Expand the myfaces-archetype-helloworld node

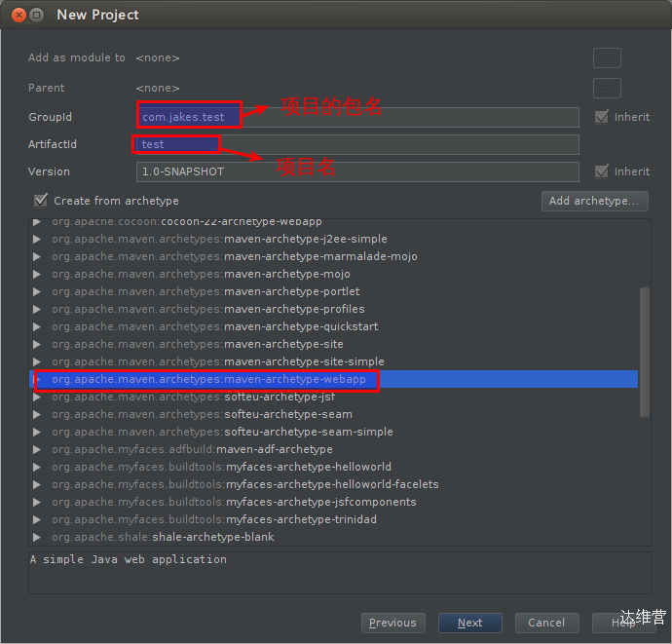click(37, 467)
